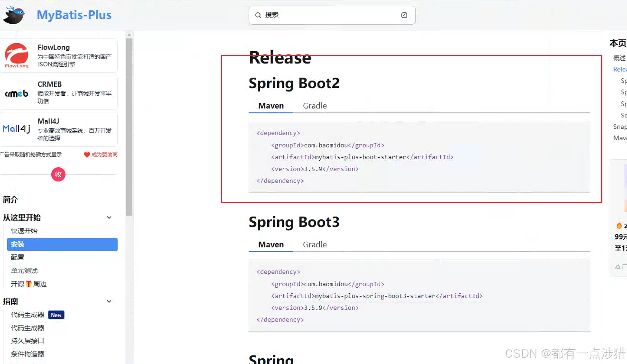Open the CRMEB sponsor card title
The width and height of the screenshot is (627, 364).
(x=50, y=84)
